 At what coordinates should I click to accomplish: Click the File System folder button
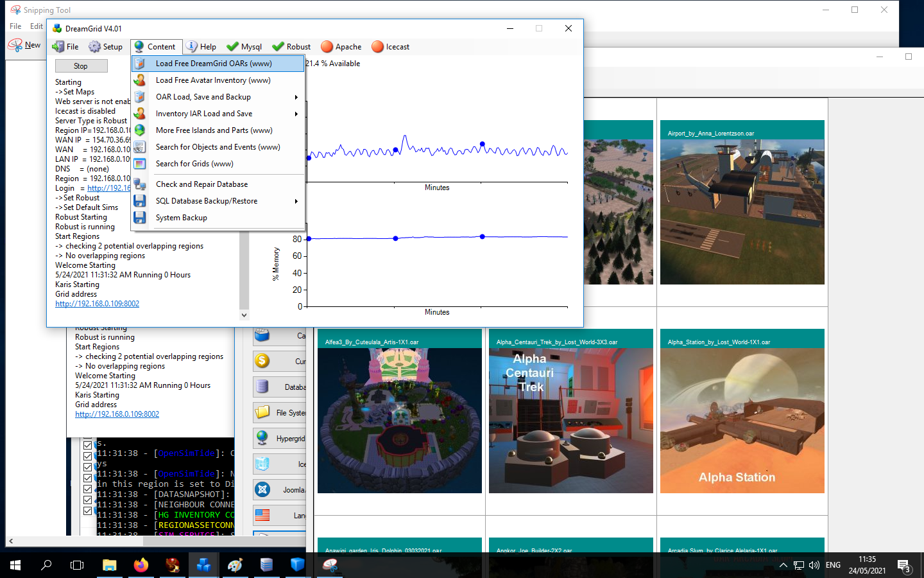coord(279,412)
